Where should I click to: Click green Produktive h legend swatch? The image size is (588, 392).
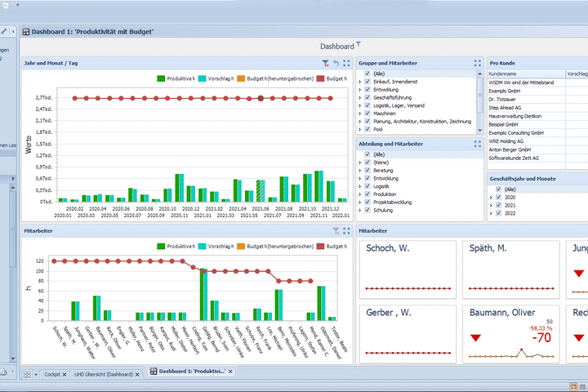click(x=162, y=79)
